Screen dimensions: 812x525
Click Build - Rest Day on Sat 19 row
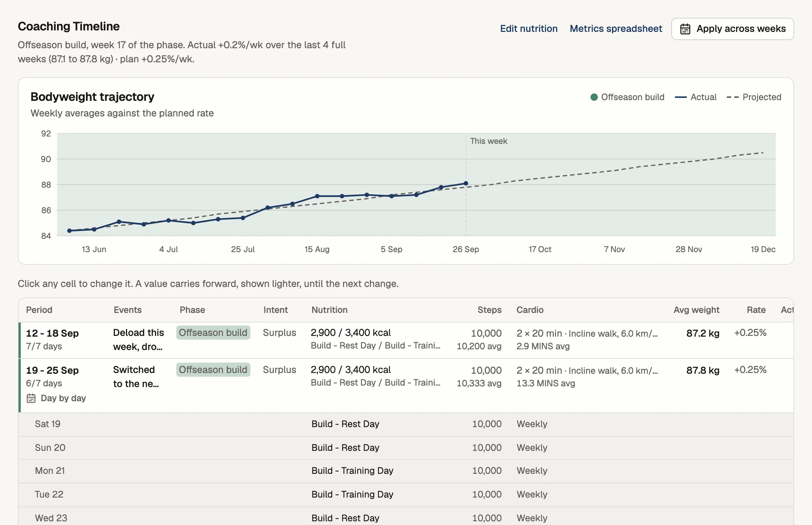point(345,424)
